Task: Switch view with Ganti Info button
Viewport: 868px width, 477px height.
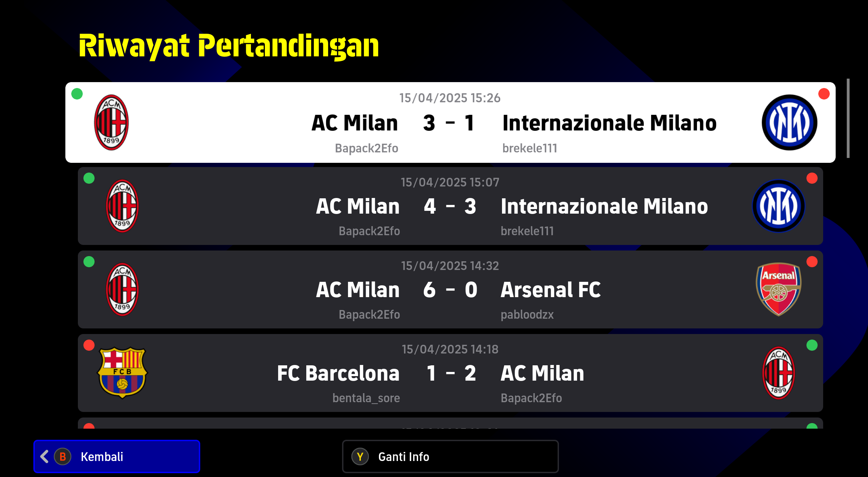Action: 451,456
